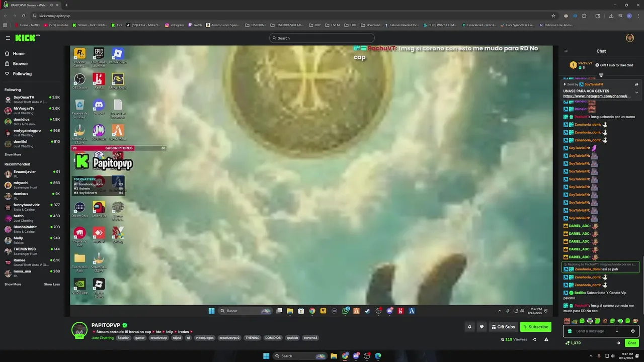Go back in browser
The height and width of the screenshot is (362, 644).
(x=5, y=16)
